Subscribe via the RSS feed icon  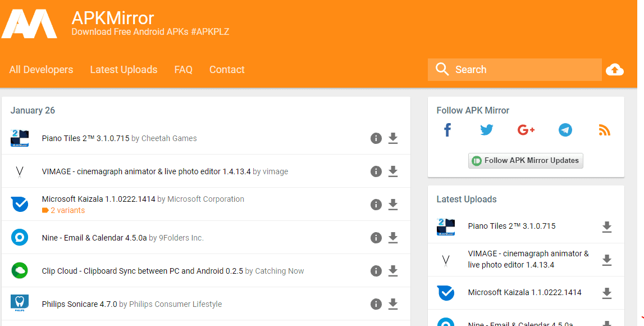[x=605, y=130]
